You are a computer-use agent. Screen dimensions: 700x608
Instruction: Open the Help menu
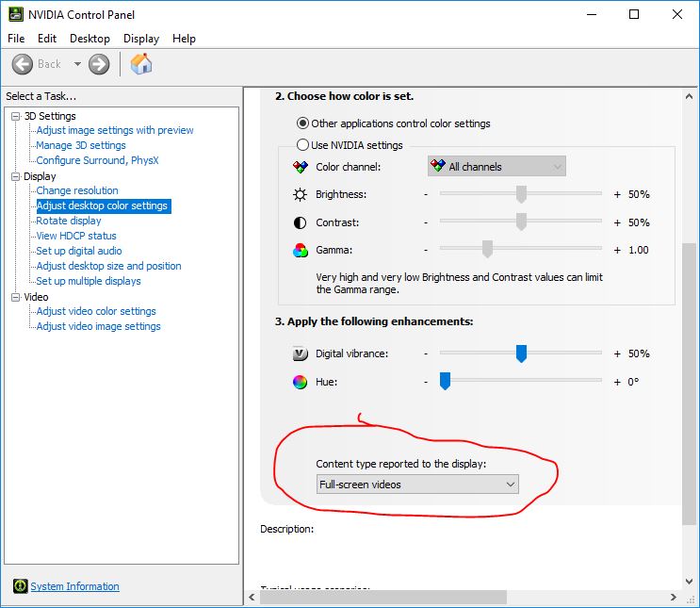(x=184, y=39)
